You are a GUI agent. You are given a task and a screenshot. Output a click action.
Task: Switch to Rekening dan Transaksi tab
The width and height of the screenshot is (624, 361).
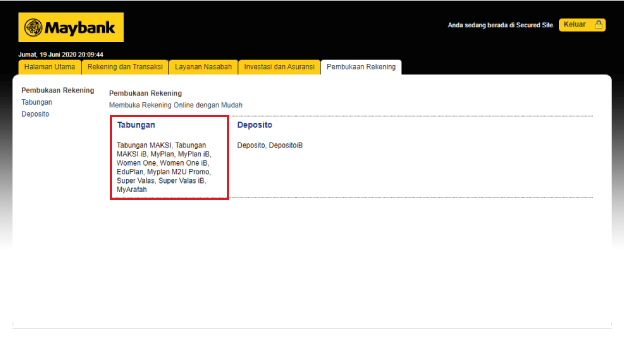click(125, 67)
